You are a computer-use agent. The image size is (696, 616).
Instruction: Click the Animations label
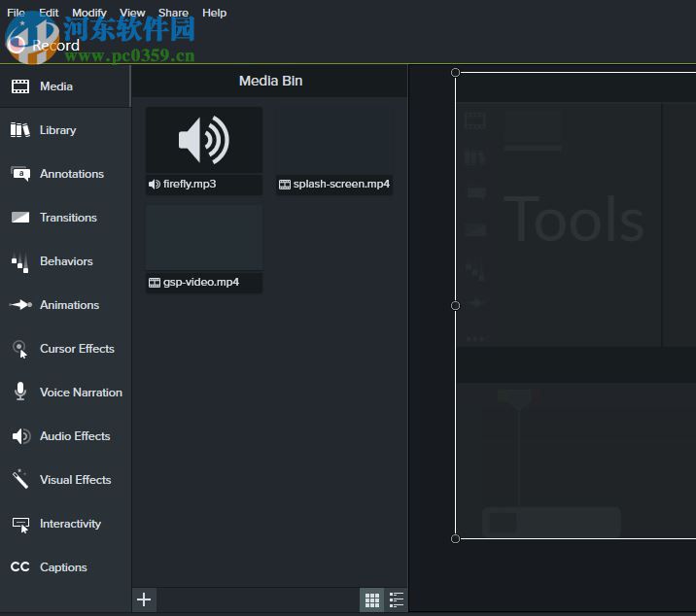[x=70, y=305]
